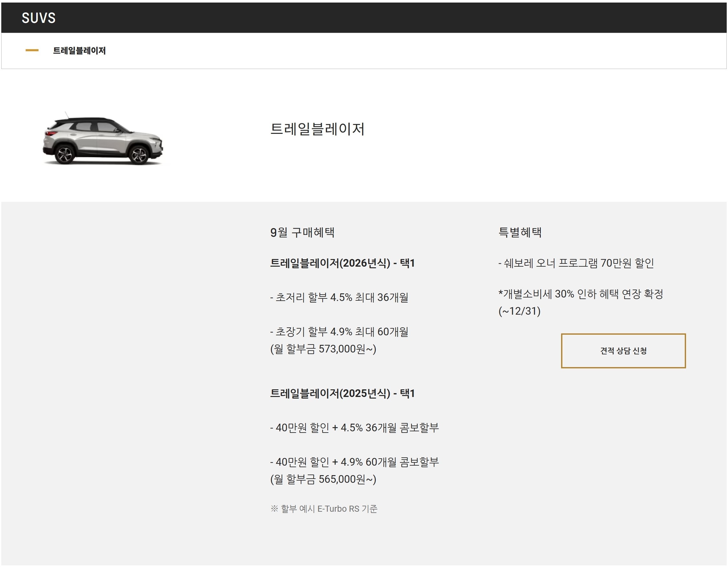This screenshot has width=728, height=567.
Task: Click the 개별소비세 30% 인하 notice
Action: pos(581,294)
